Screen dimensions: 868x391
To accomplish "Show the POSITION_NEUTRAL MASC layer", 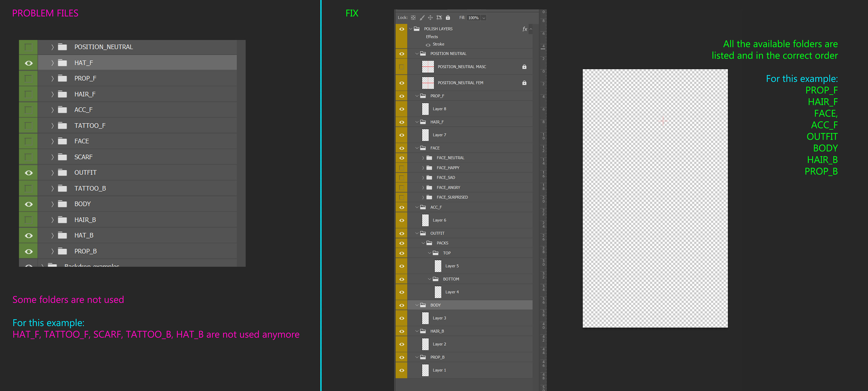I will point(402,67).
